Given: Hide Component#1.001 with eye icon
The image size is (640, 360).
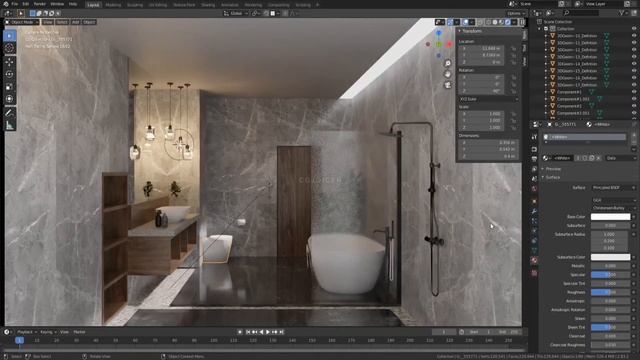Looking at the screenshot, I should tap(634, 99).
